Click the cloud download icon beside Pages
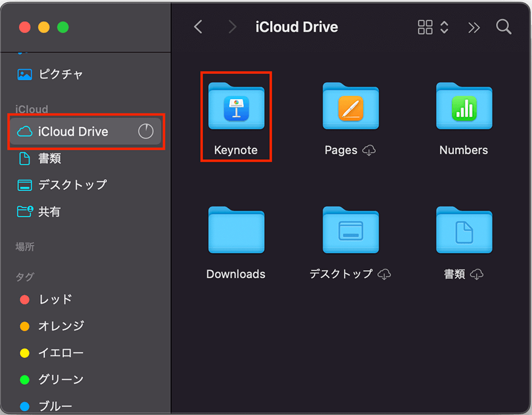Image resolution: width=532 pixels, height=415 pixels. pyautogui.click(x=369, y=151)
